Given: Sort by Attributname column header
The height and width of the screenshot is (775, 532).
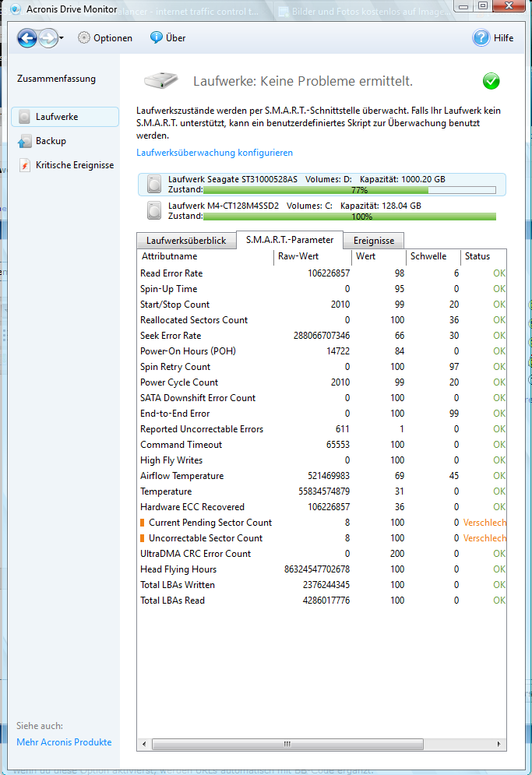Looking at the screenshot, I should (205, 256).
